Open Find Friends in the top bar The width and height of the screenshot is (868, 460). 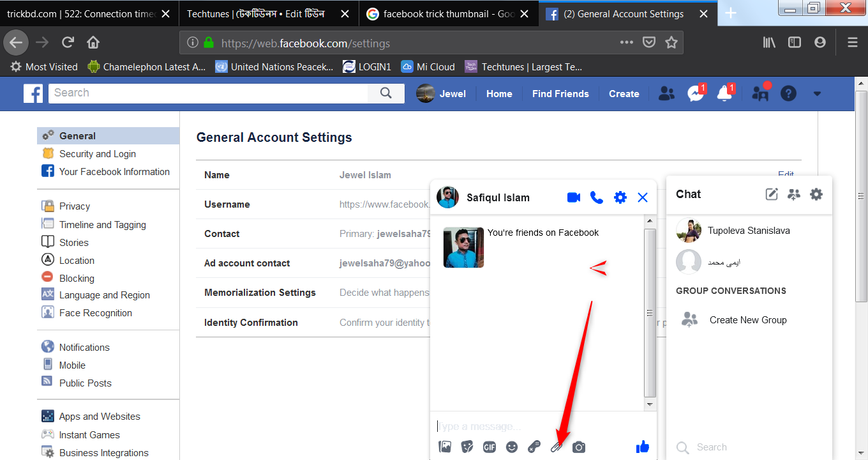coord(560,94)
